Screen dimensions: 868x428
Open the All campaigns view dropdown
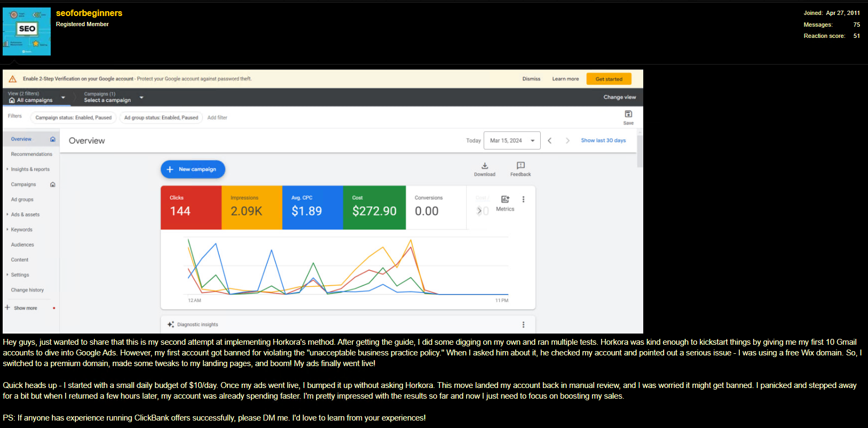36,97
